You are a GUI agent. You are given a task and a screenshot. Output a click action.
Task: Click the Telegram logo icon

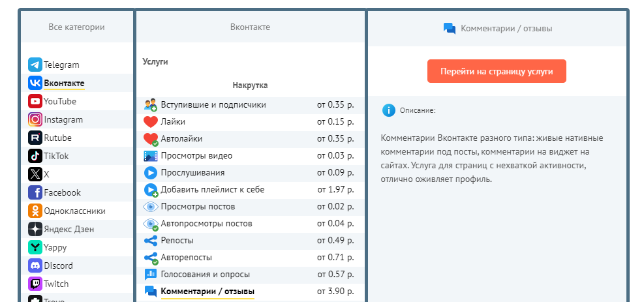(x=35, y=65)
